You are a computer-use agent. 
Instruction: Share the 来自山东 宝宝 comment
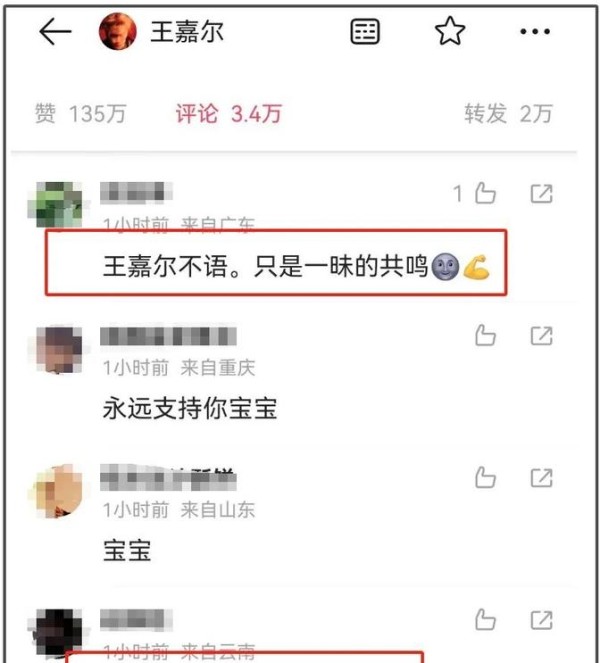tap(542, 478)
